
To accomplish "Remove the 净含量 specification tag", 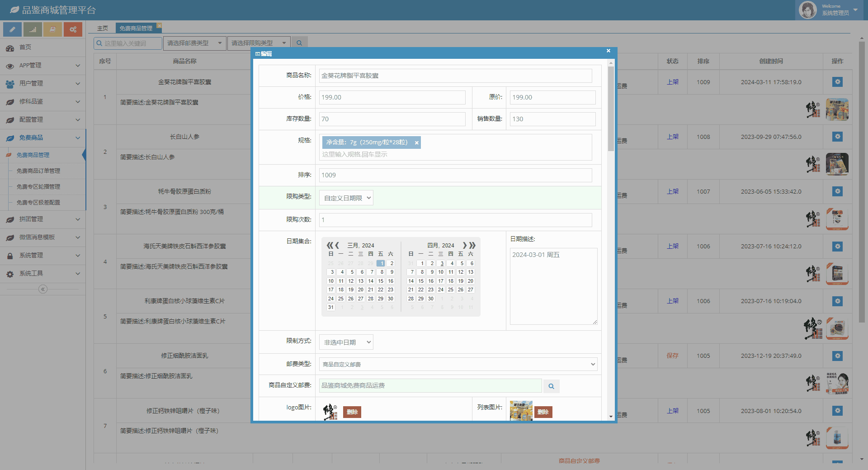I will (416, 143).
